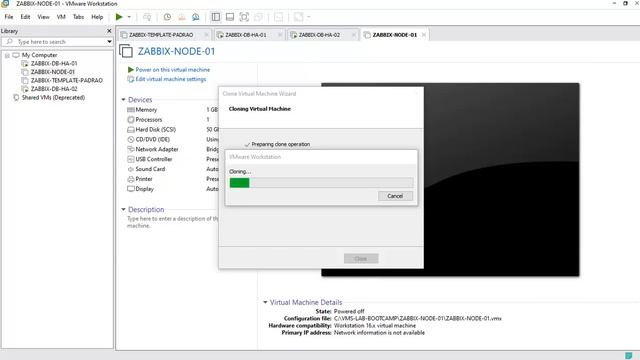
Task: Click Power on this virtual machine link
Action: coord(172,70)
